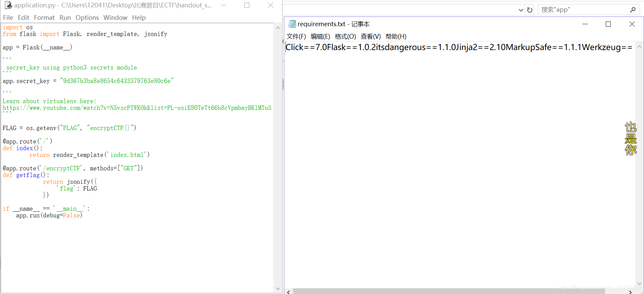
Task: Click the "from flask import Flask" line
Action: coord(85,34)
